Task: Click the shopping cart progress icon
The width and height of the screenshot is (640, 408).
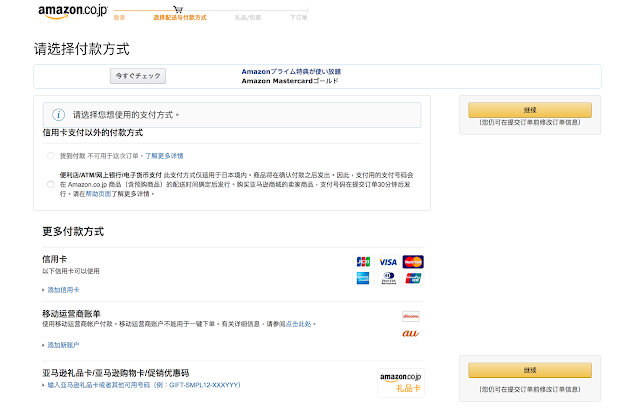Action: pyautogui.click(x=178, y=9)
